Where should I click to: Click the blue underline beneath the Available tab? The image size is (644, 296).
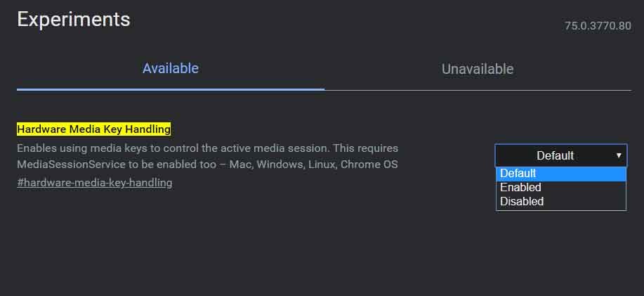tap(170, 89)
